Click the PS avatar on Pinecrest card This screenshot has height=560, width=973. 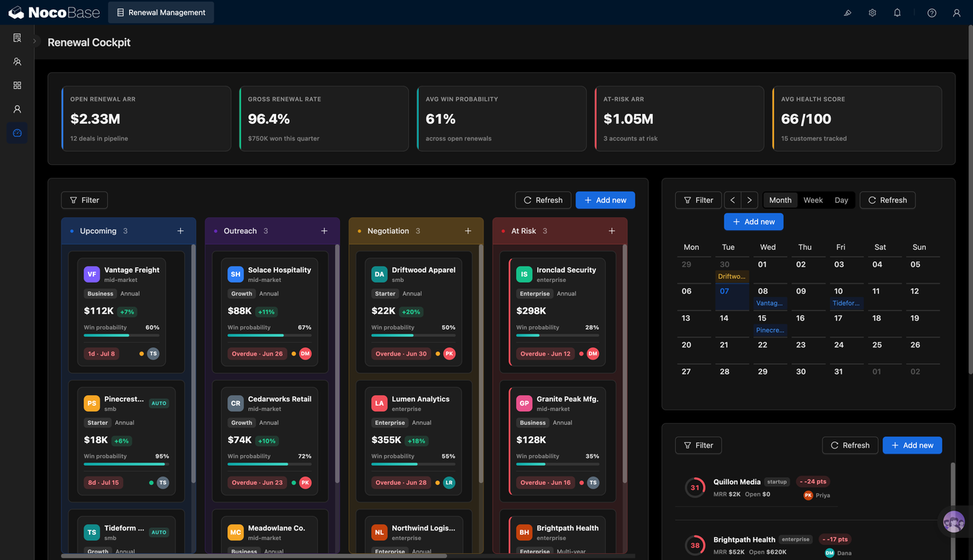(91, 403)
